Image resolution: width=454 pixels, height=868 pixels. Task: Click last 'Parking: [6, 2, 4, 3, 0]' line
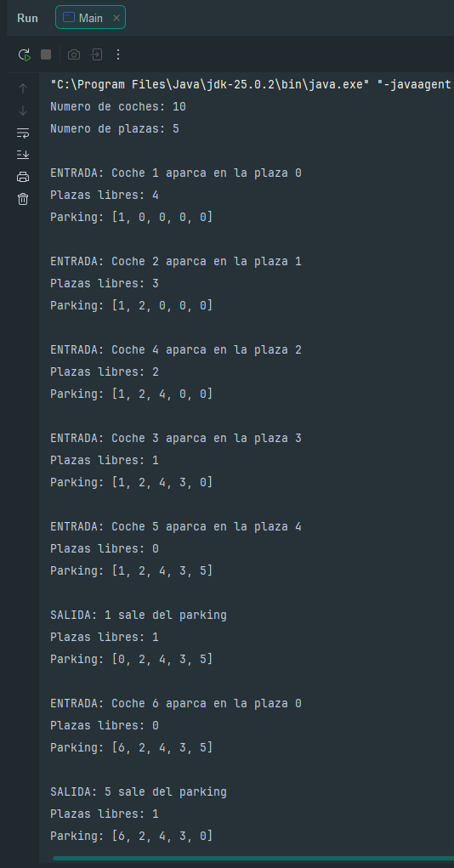tap(131, 836)
